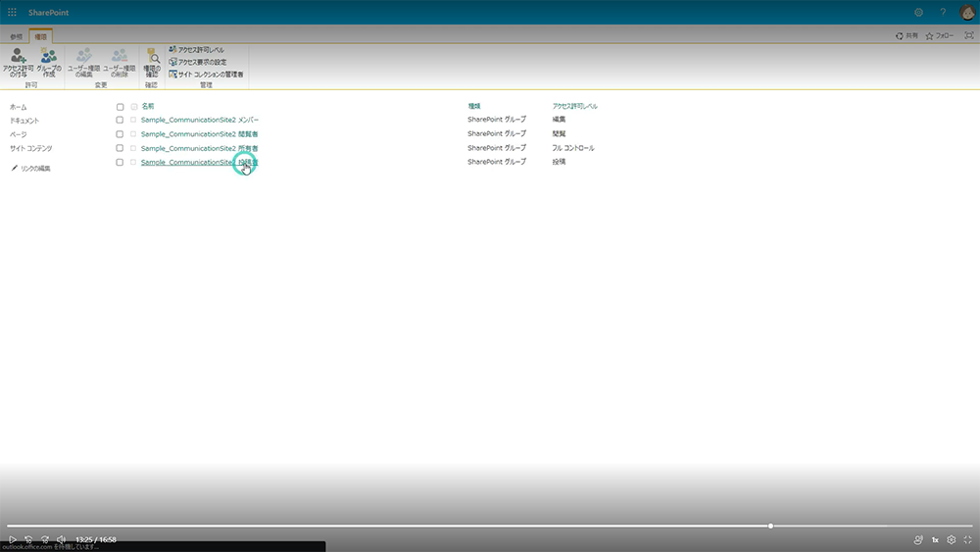Open アクセス要求の設定 in ribbon
980x552 pixels.
198,62
